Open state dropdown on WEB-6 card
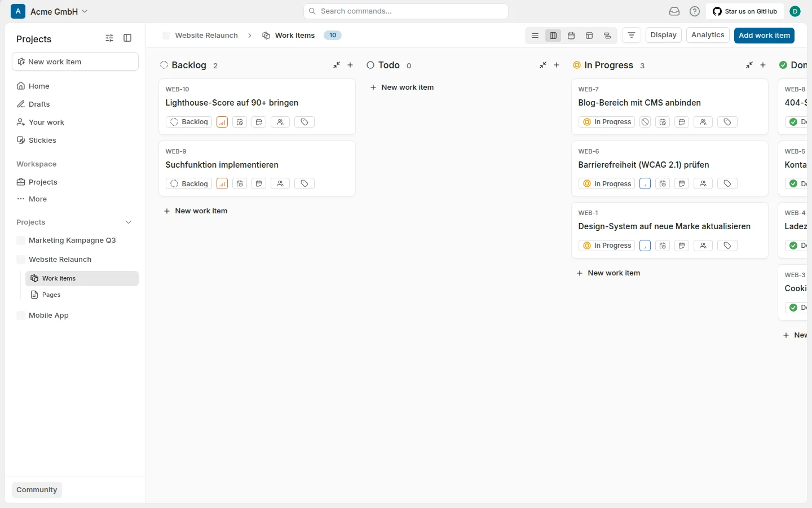 coord(607,184)
